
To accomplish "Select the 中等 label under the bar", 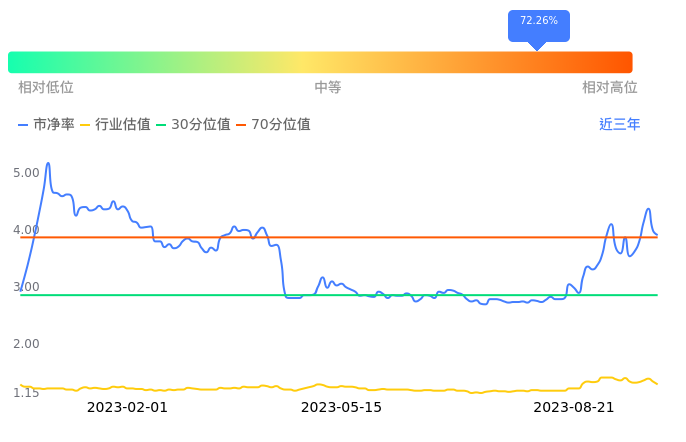I will [x=328, y=88].
